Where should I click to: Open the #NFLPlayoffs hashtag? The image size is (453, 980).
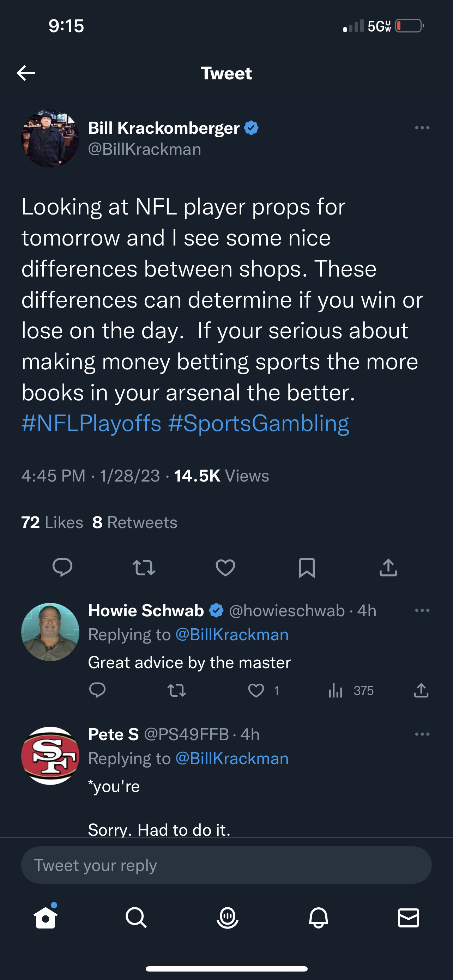point(92,423)
